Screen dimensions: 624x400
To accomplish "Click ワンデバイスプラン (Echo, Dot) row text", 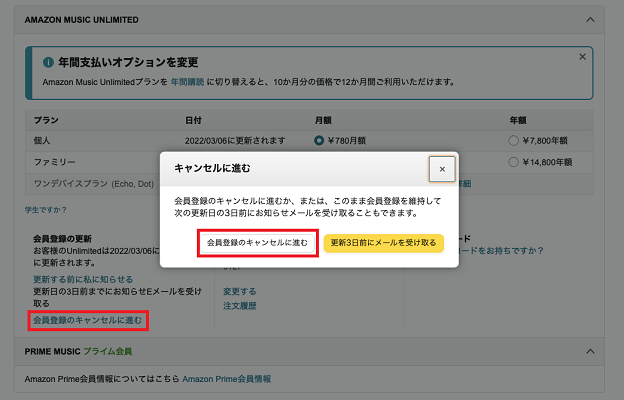I will click(94, 183).
